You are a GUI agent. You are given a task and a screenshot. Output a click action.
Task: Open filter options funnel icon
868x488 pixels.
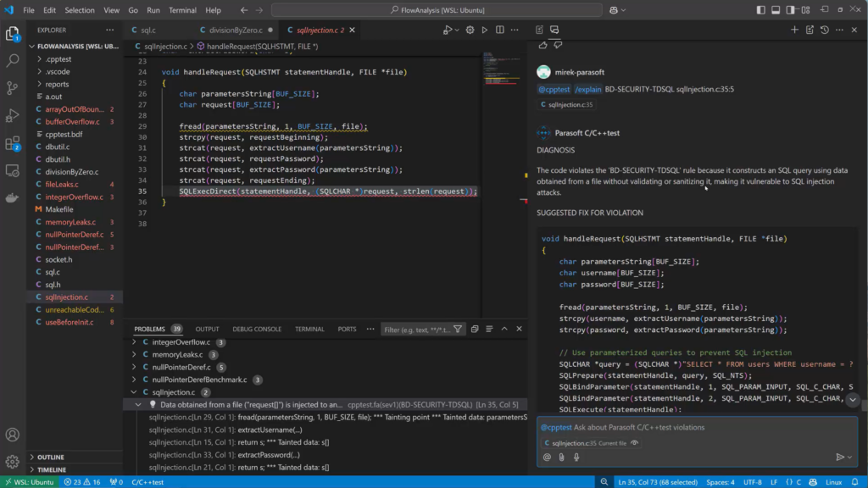click(x=458, y=330)
